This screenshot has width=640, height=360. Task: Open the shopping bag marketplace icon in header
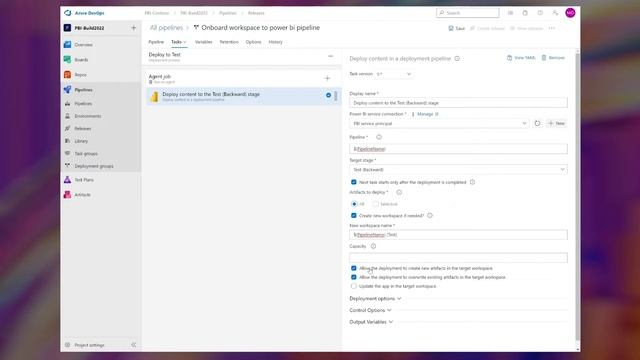[x=525, y=13]
